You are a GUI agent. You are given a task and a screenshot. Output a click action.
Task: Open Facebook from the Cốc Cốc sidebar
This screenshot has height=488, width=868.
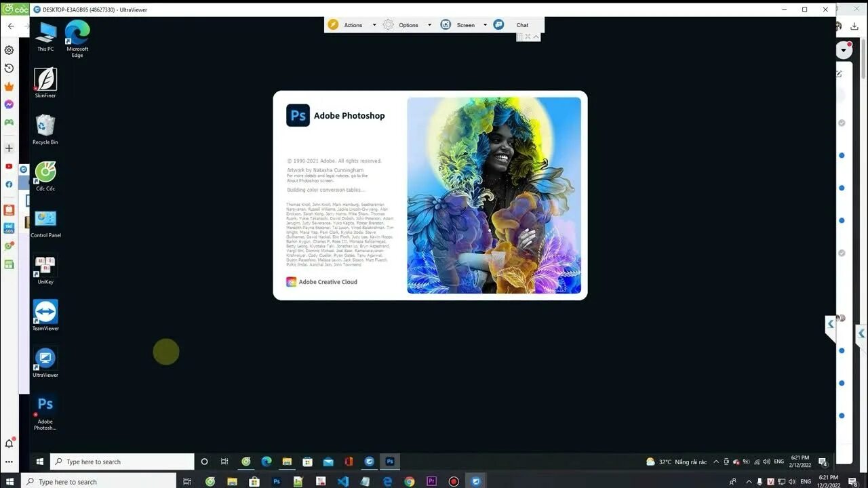(9, 184)
